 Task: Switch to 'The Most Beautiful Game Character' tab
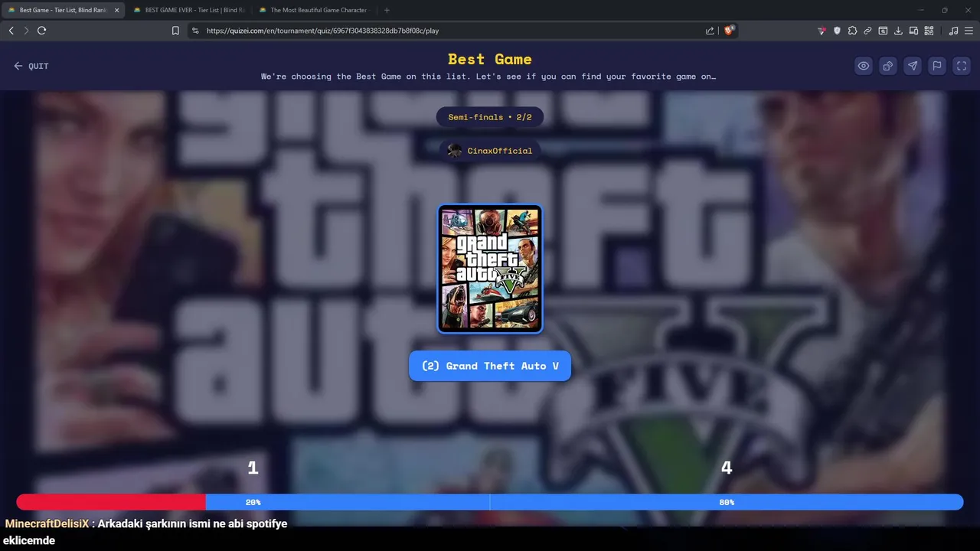[314, 10]
